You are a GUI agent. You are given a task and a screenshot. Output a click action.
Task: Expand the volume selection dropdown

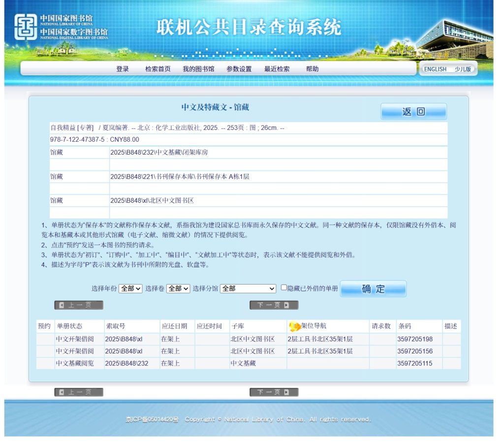(x=178, y=288)
